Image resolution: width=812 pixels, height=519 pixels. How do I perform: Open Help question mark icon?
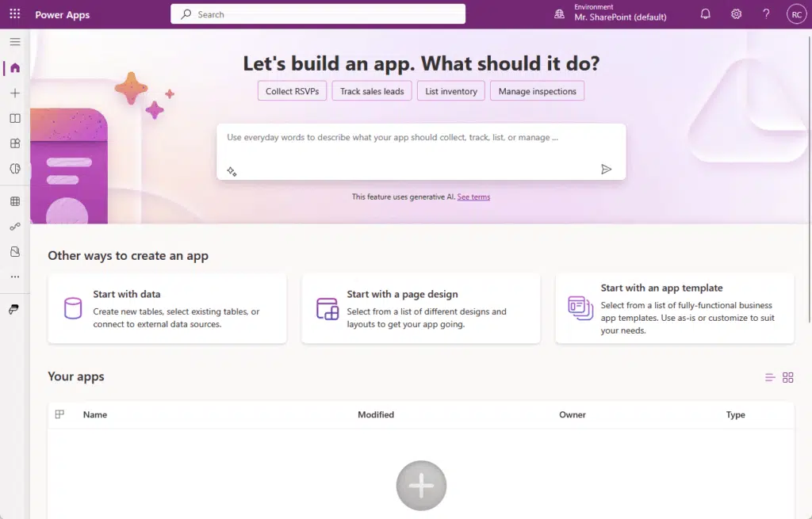point(766,14)
